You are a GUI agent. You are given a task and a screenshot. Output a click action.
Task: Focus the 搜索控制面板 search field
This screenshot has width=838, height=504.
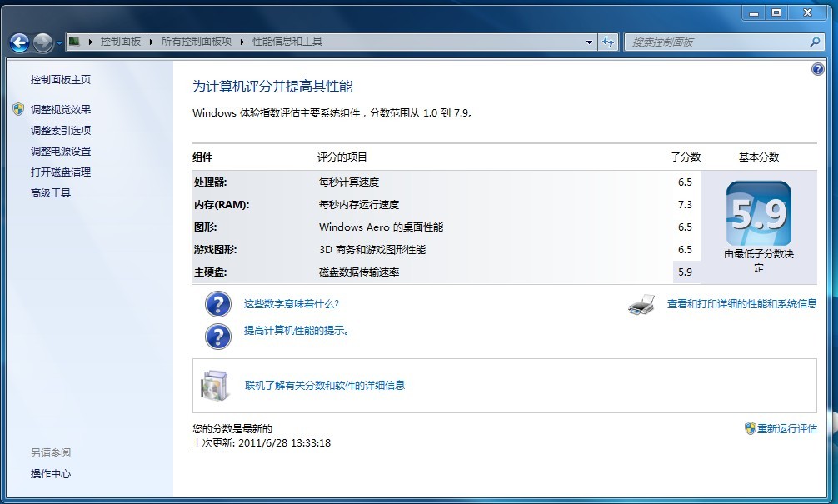716,42
